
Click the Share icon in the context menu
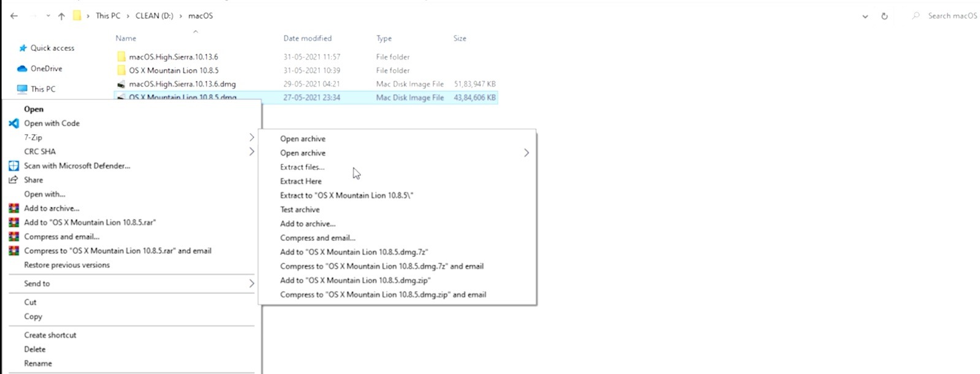click(13, 180)
